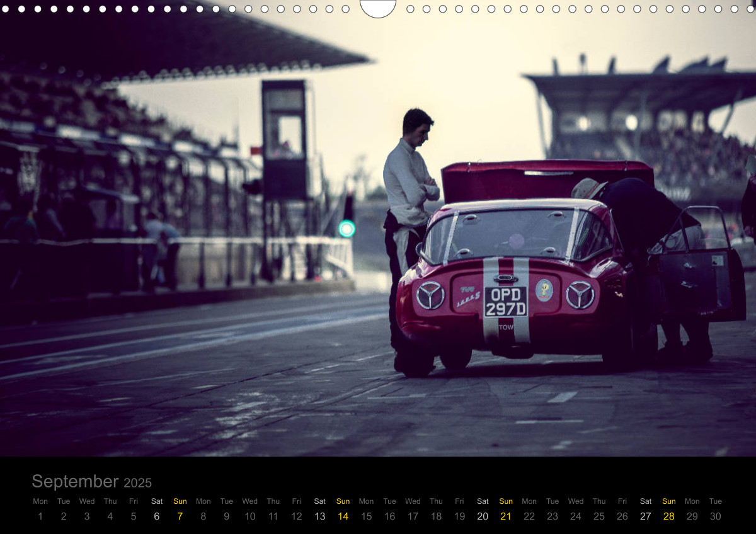Select date 15 in the calendar row
Viewport: 756px width, 534px height.
(x=367, y=516)
